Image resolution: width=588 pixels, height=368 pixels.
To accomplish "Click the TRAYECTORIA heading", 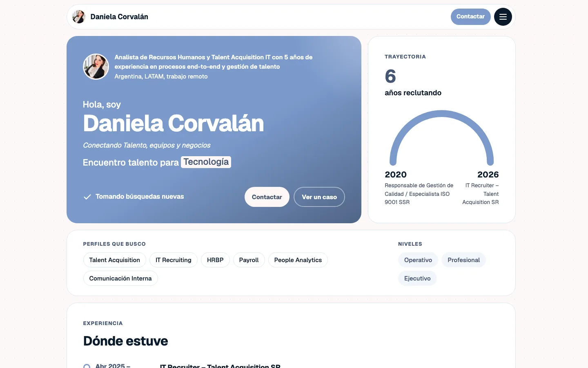I will tap(405, 57).
